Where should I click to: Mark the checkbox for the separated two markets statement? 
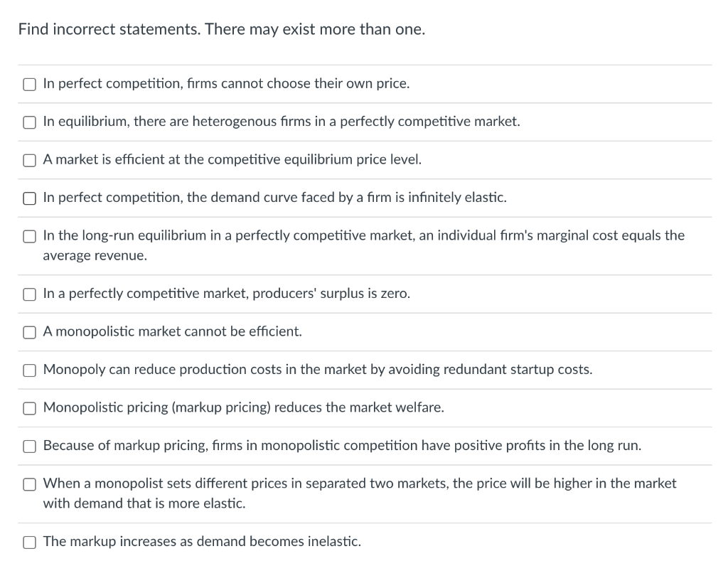tap(29, 484)
